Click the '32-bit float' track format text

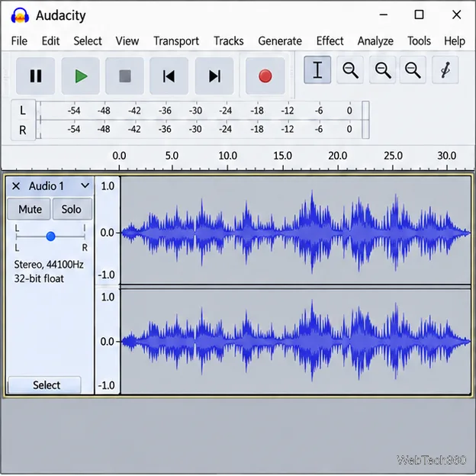pyautogui.click(x=39, y=278)
